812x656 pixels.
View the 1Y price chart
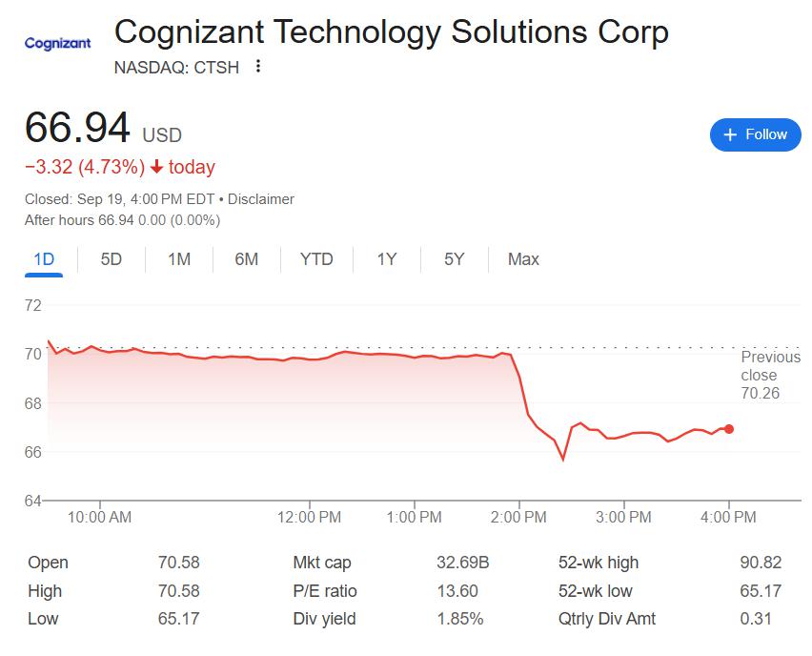click(386, 259)
